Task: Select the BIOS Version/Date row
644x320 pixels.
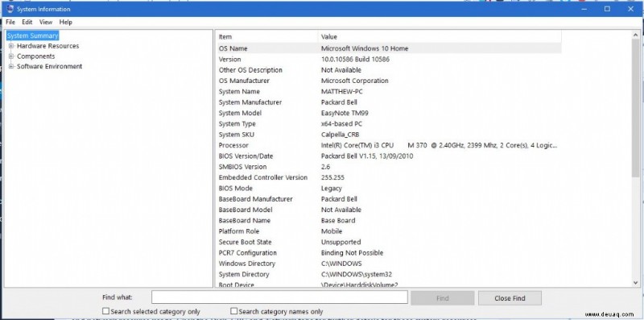Action: [x=389, y=156]
